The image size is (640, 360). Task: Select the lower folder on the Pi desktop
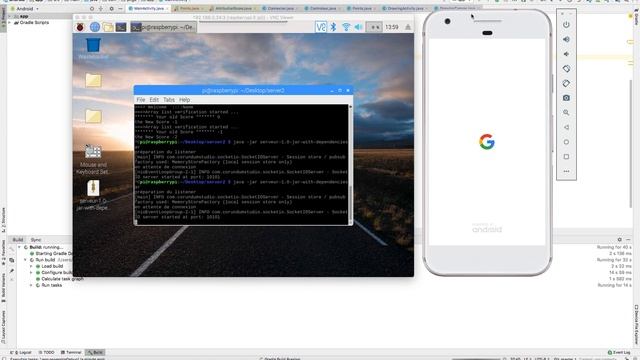click(93, 116)
